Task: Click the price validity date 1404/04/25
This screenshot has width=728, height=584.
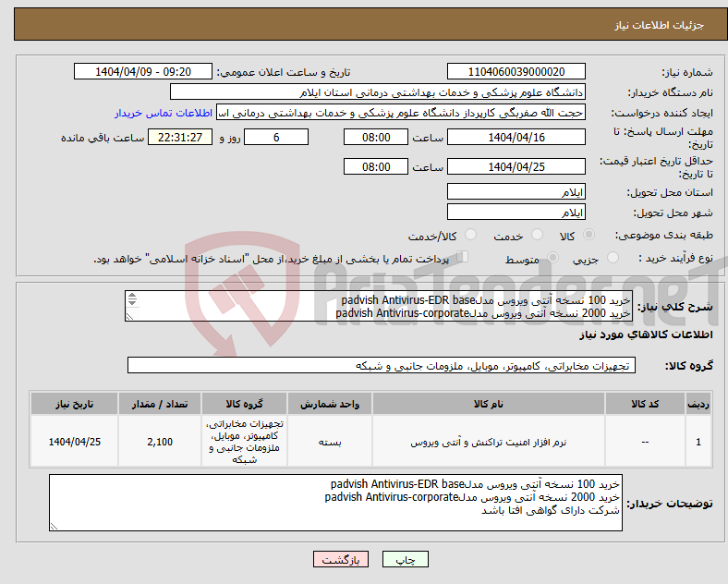Action: click(516, 166)
